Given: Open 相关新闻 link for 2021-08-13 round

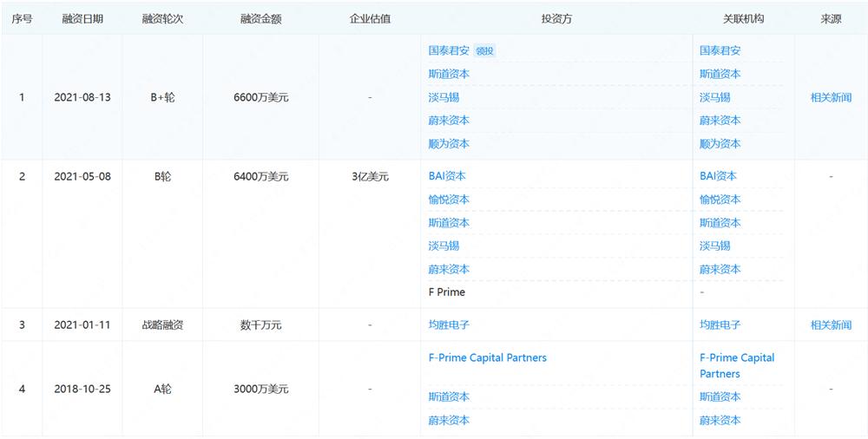Looking at the screenshot, I should 831,98.
